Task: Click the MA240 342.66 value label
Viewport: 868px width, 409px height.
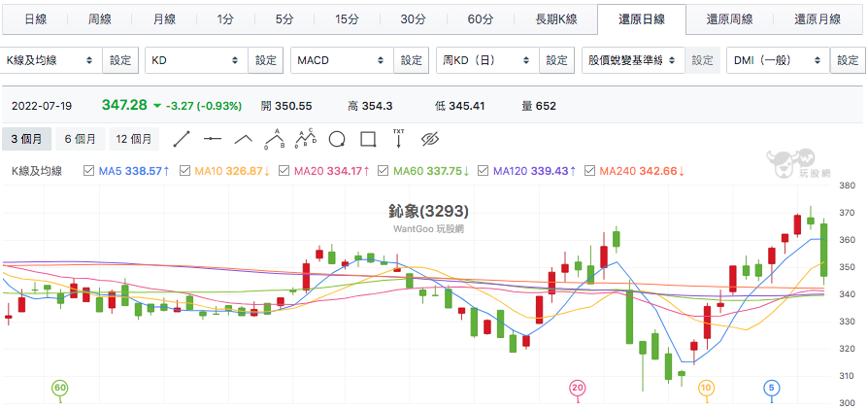Action: tap(642, 171)
